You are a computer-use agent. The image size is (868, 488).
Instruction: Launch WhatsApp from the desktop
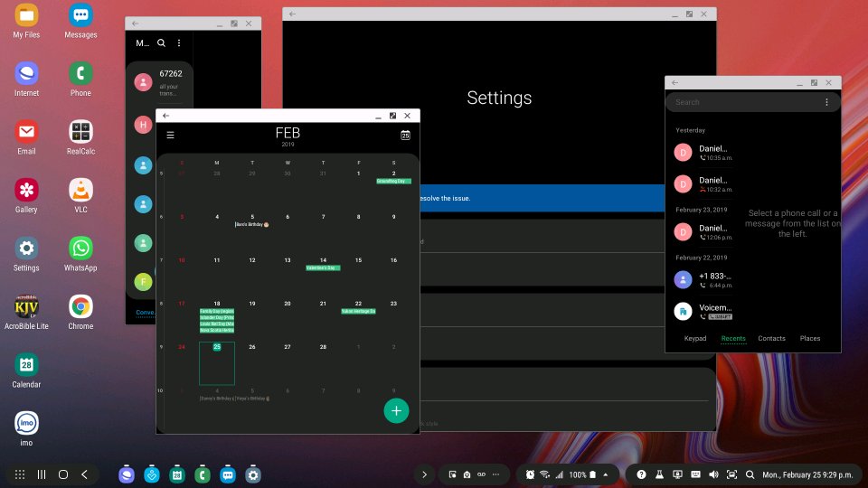80,249
